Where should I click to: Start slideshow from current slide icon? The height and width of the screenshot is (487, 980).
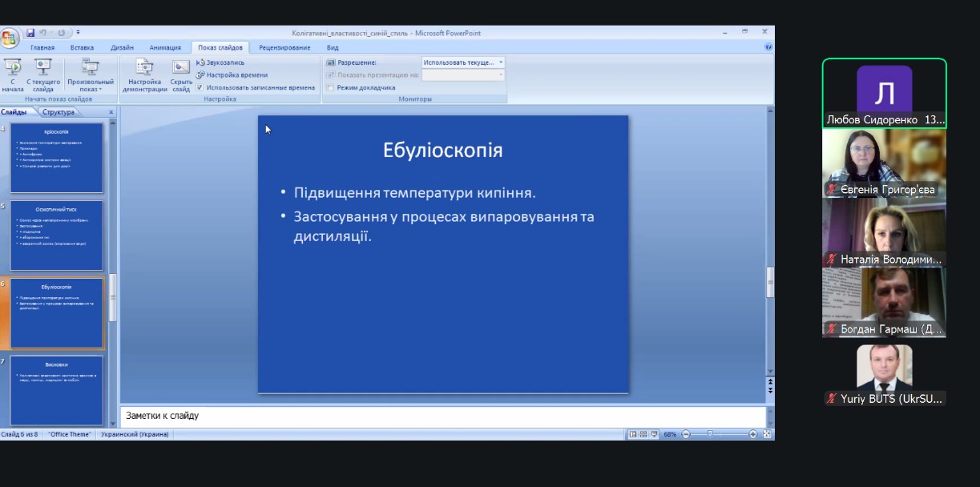coord(42,68)
